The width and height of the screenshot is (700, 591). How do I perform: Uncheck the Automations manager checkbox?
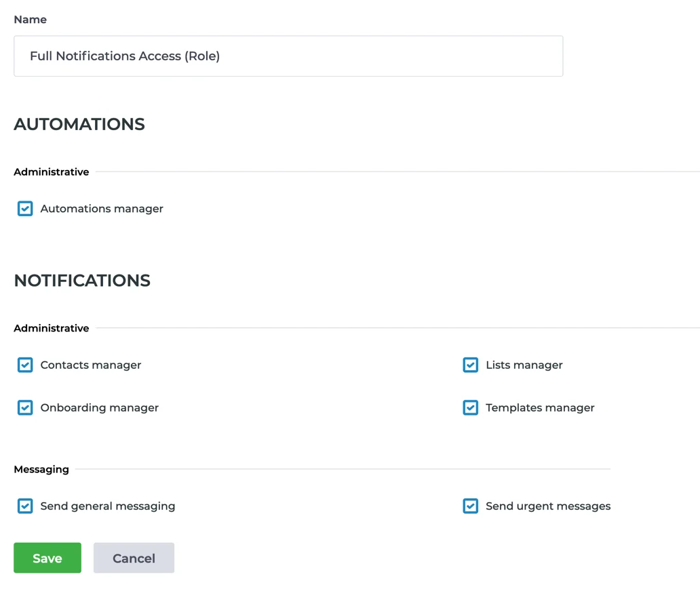(x=24, y=209)
